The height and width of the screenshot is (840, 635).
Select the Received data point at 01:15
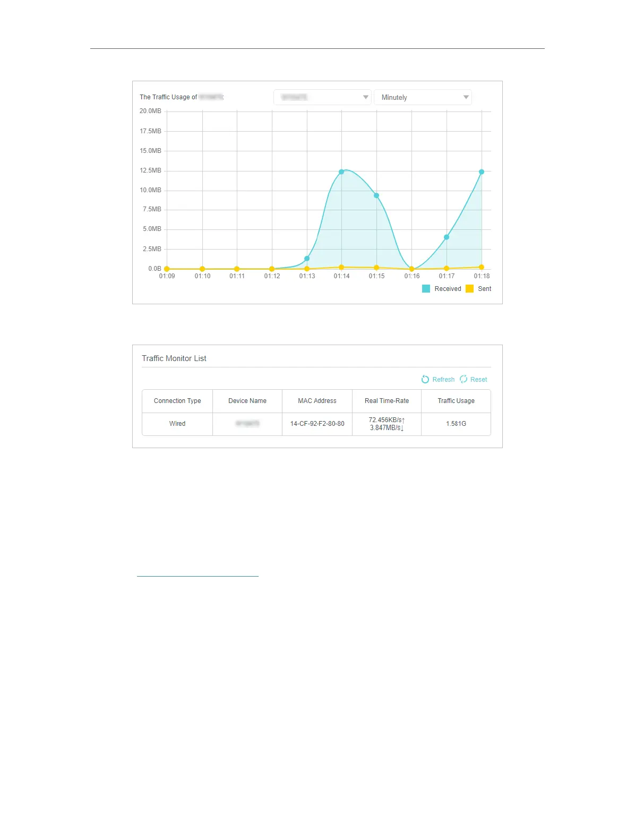(376, 195)
